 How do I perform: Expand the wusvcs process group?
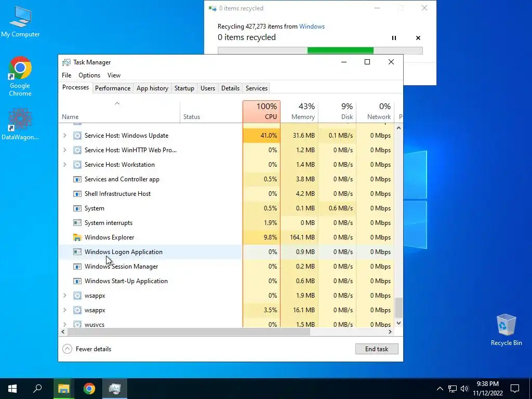point(65,324)
